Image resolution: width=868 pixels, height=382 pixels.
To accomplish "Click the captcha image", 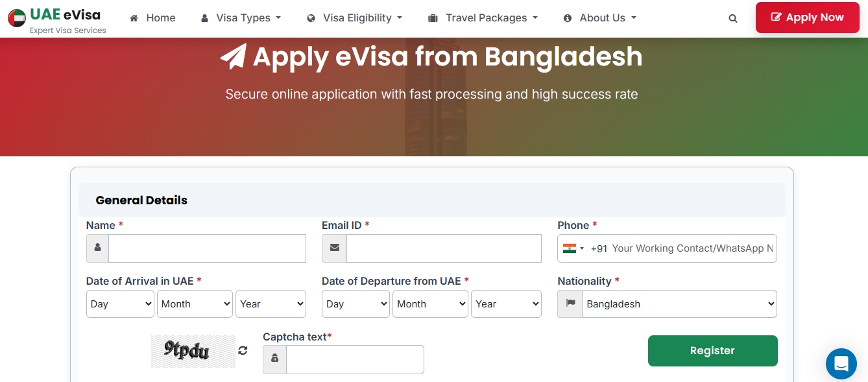I will tap(193, 351).
